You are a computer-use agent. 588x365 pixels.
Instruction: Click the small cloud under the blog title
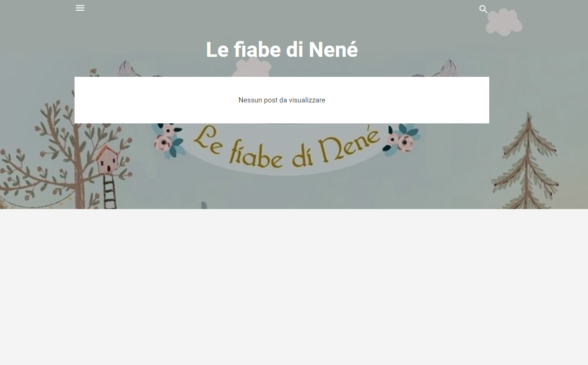pos(251,68)
